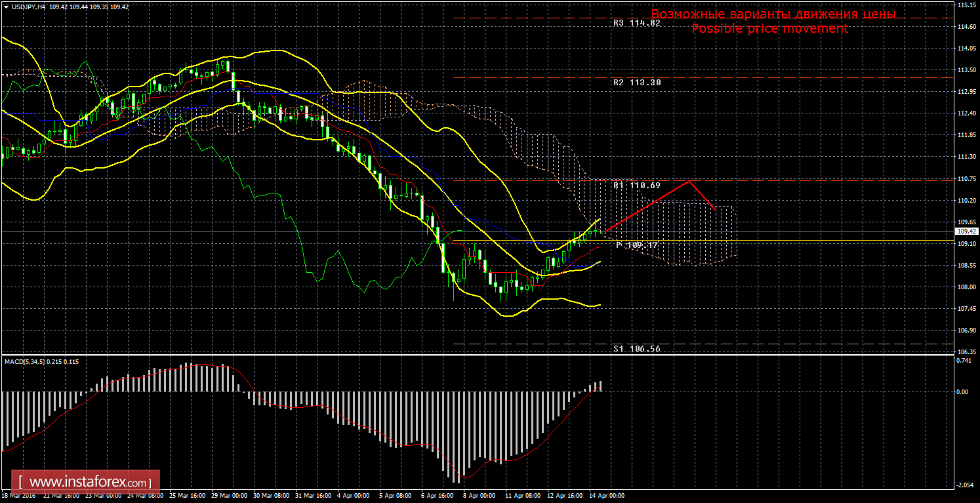This screenshot has width=980, height=503.
Task: Click the pivot P 109.17 label
Action: pos(637,245)
